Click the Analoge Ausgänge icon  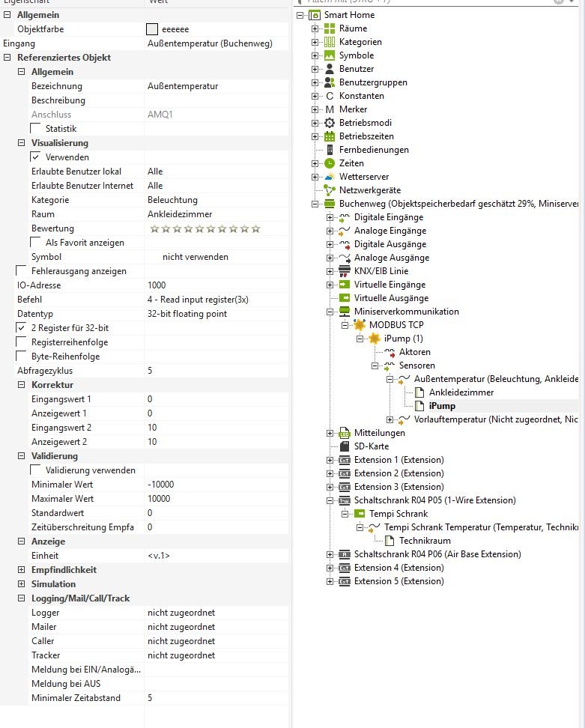pos(344,257)
